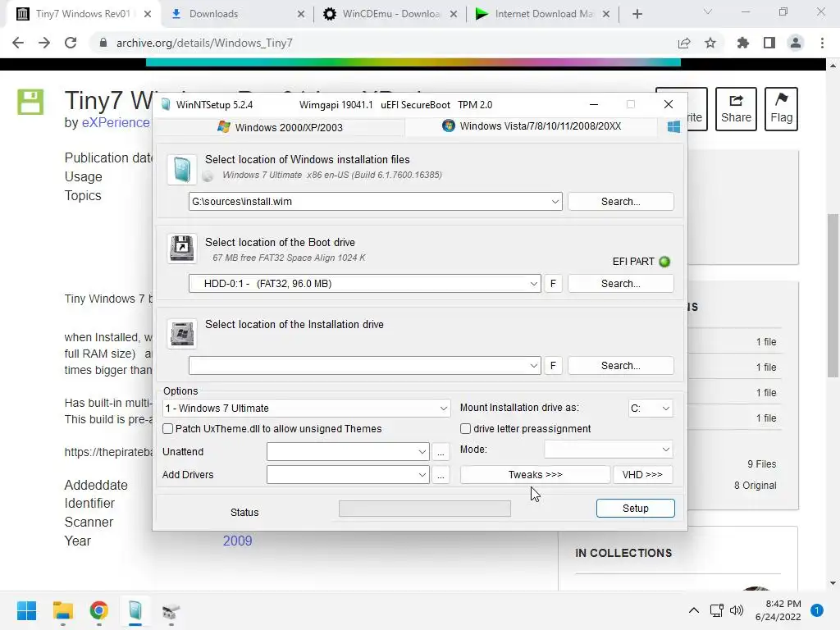
Task: Click the F button beside the Boot drive
Action: coord(553,283)
